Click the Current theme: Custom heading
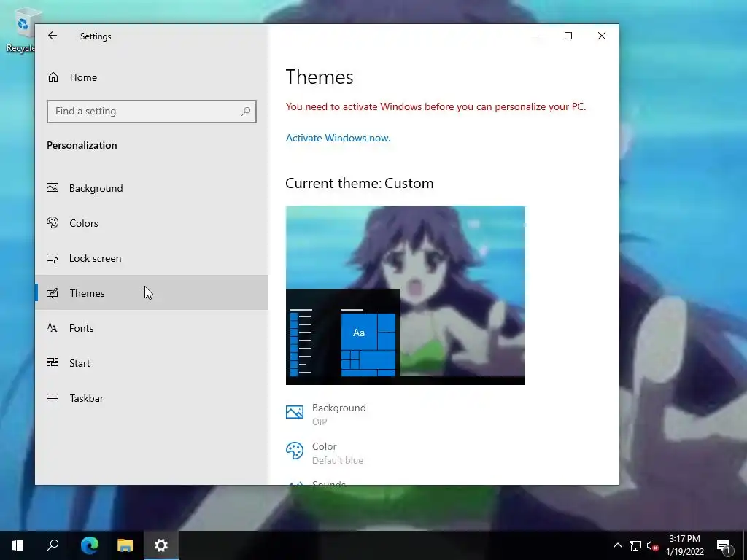747x560 pixels. (359, 183)
